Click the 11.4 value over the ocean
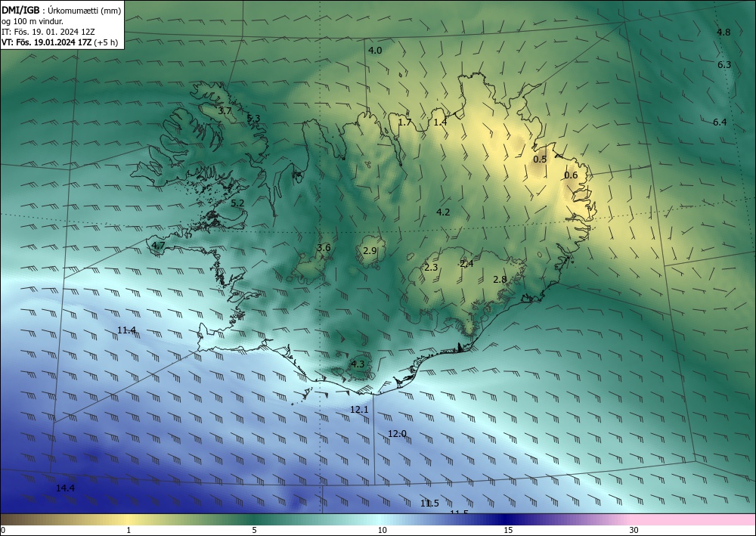This screenshot has height=536, width=756. [126, 330]
